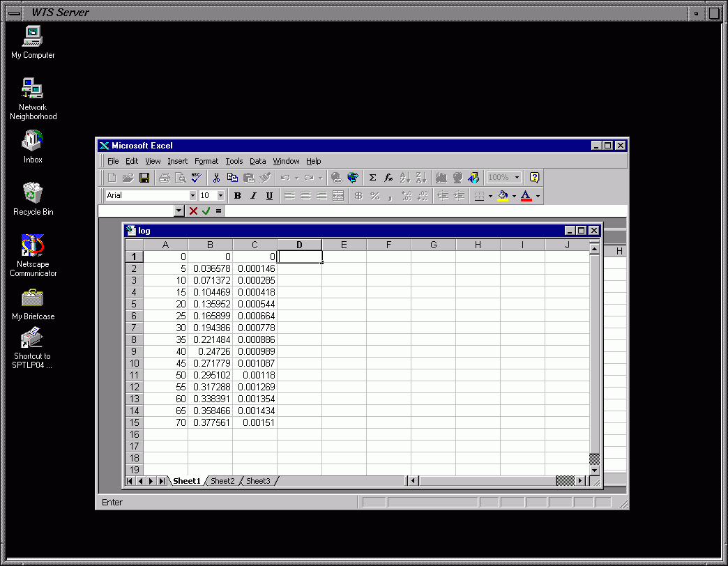Select the column B header
Viewport: 728px width, 566px height.
click(x=210, y=245)
